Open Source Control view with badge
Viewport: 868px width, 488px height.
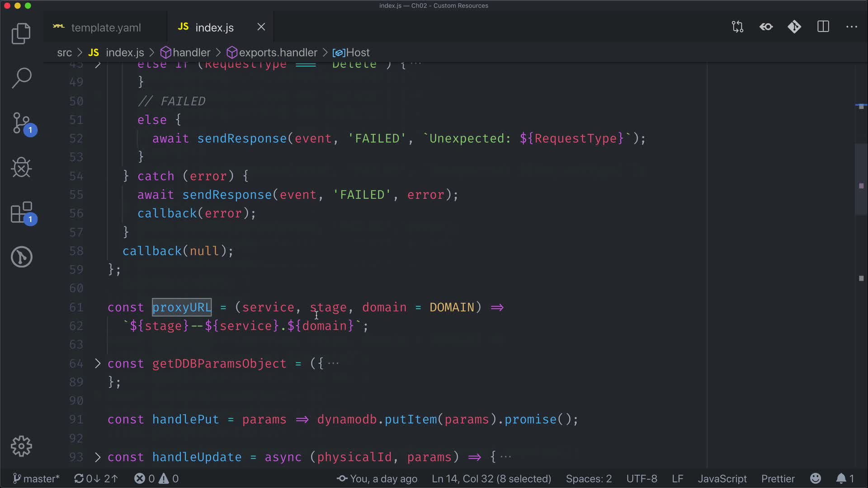(x=22, y=123)
